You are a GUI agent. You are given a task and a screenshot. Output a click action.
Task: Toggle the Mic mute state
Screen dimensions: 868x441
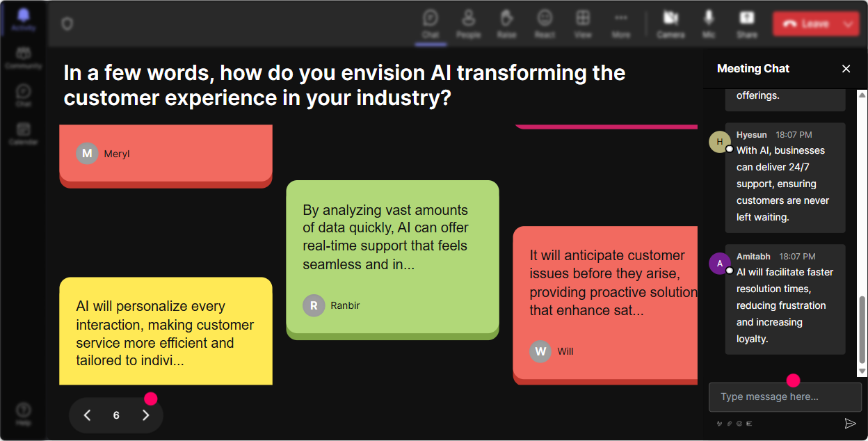pyautogui.click(x=709, y=24)
